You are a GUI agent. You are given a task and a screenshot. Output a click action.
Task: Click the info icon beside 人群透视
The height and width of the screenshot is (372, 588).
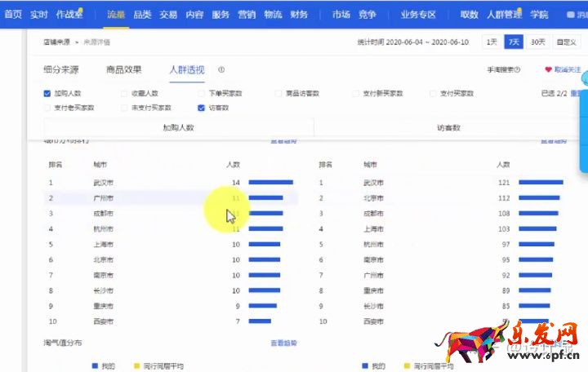[221, 70]
